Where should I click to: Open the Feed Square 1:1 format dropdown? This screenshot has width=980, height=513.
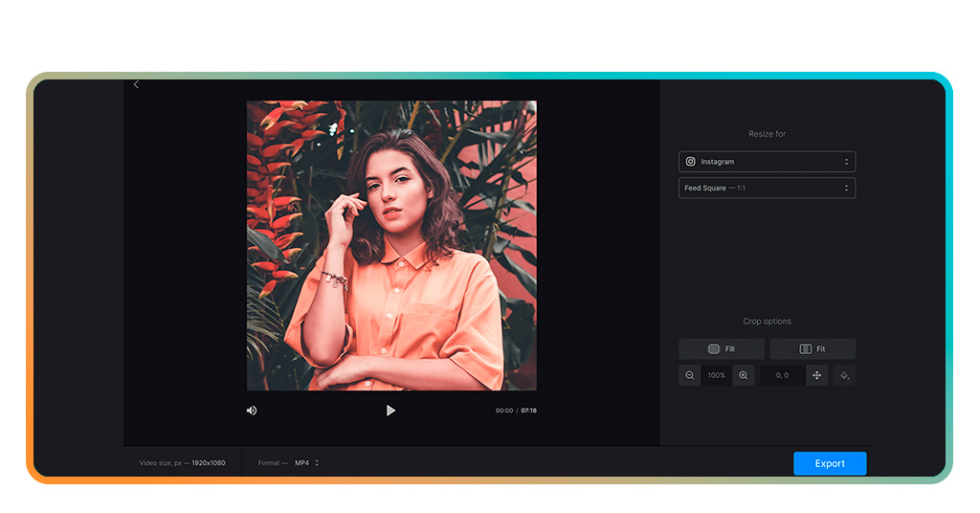coord(767,189)
